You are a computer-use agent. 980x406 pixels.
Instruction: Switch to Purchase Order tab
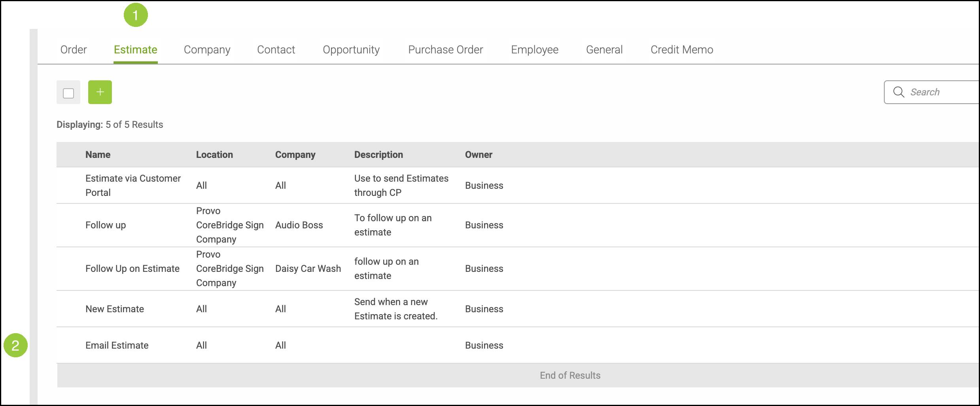446,49
